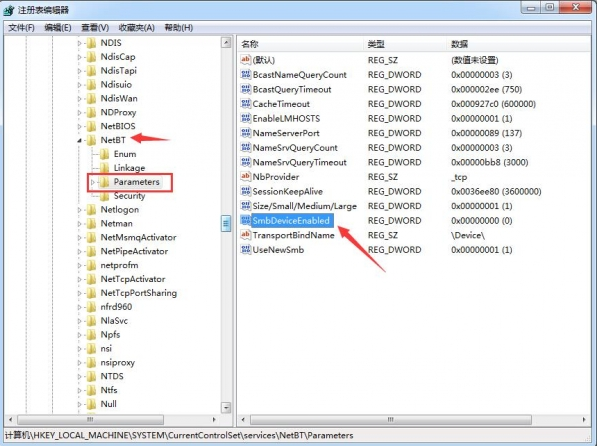
Task: Select the NdisCap folder icon
Action: pyautogui.click(x=92, y=57)
